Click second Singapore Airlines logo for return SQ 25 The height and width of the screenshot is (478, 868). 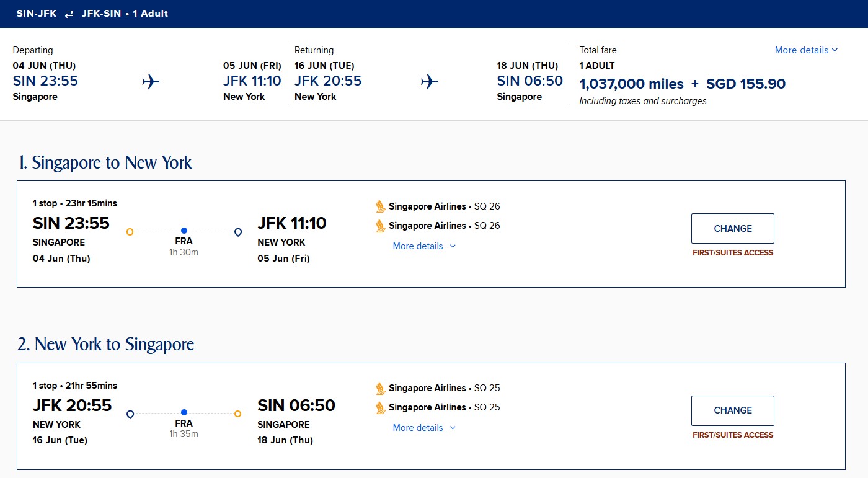click(x=381, y=407)
